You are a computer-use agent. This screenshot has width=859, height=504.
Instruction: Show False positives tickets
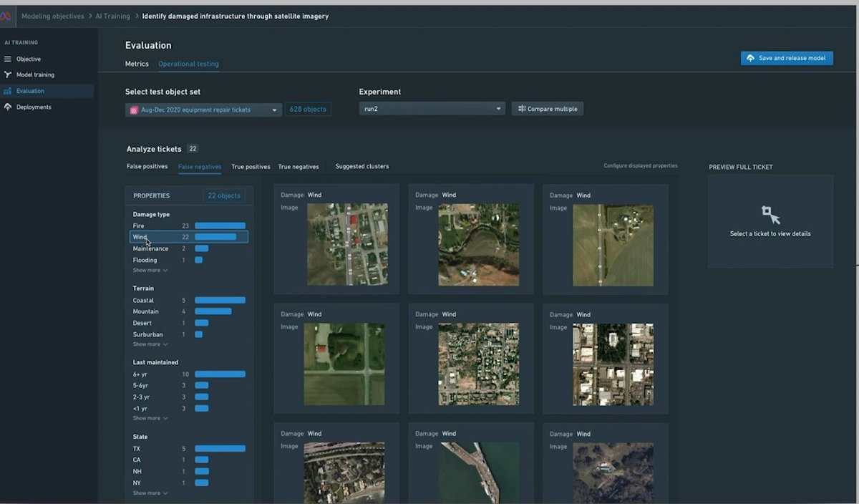[147, 166]
